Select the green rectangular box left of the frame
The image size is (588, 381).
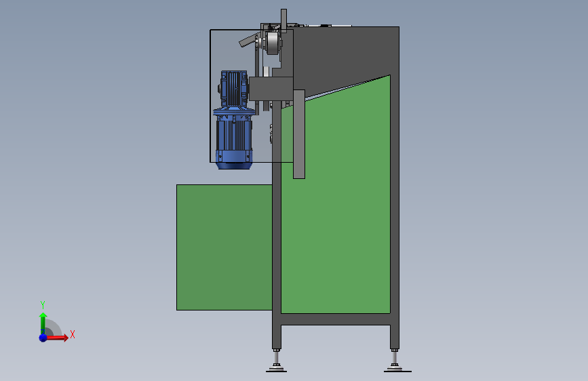coord(224,247)
